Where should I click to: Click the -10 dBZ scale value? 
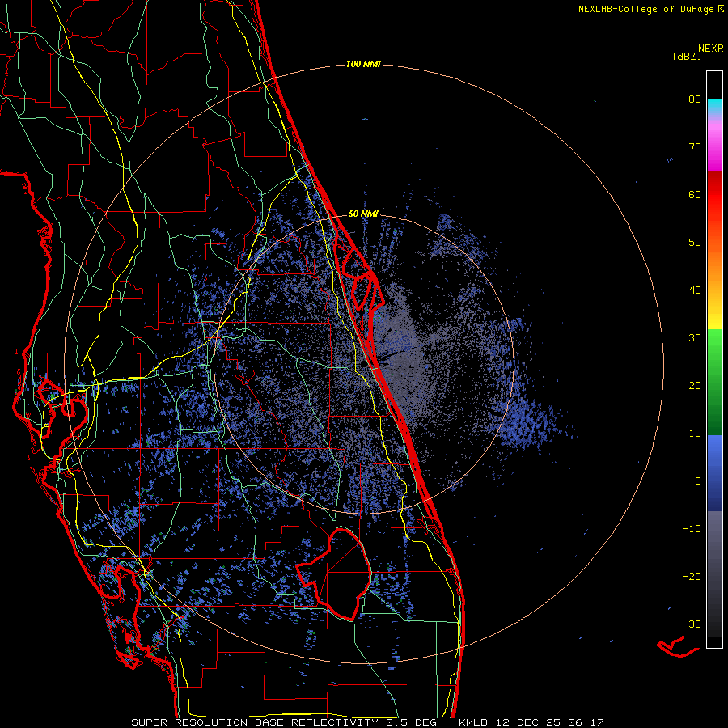coord(692,529)
